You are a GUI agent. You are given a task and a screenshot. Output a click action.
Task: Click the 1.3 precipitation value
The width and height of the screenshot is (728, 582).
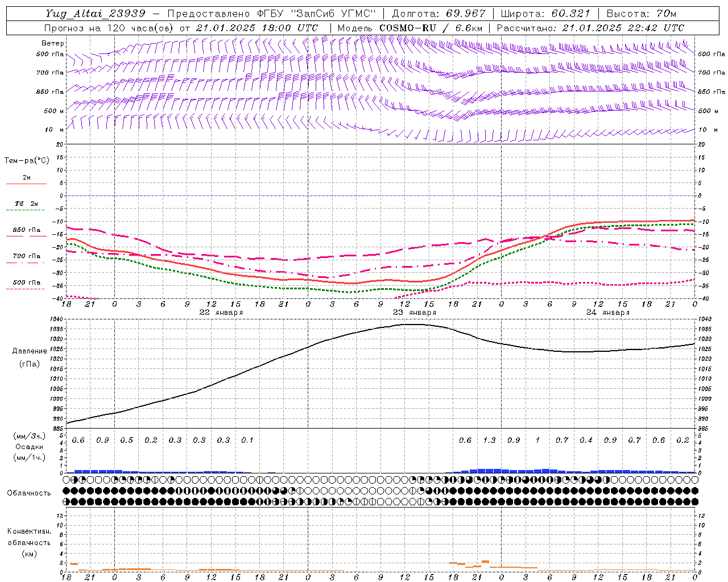pos(489,440)
